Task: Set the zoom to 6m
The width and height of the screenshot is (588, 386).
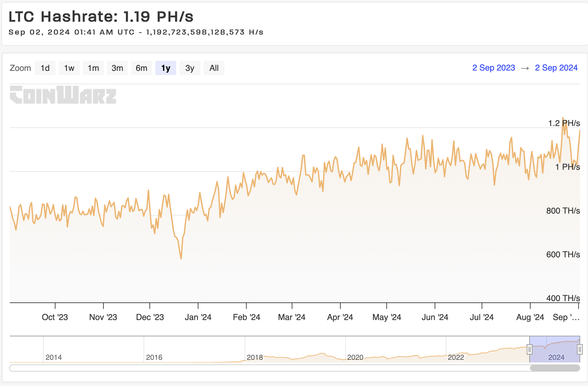Action: point(142,68)
